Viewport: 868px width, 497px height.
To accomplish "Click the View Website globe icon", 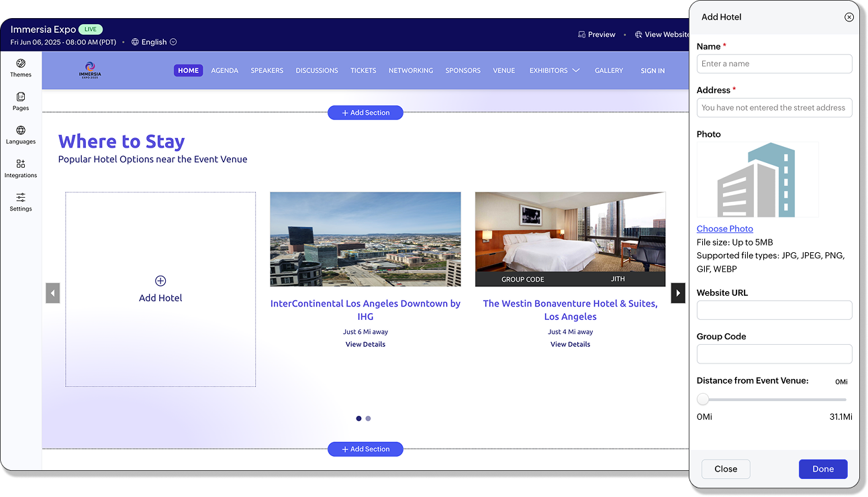I will [x=638, y=35].
